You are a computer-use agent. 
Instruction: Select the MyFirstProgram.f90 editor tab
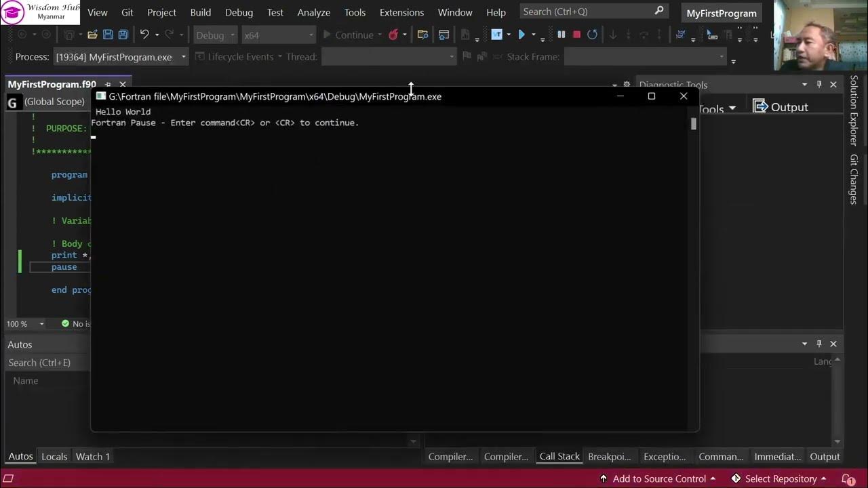coord(52,84)
